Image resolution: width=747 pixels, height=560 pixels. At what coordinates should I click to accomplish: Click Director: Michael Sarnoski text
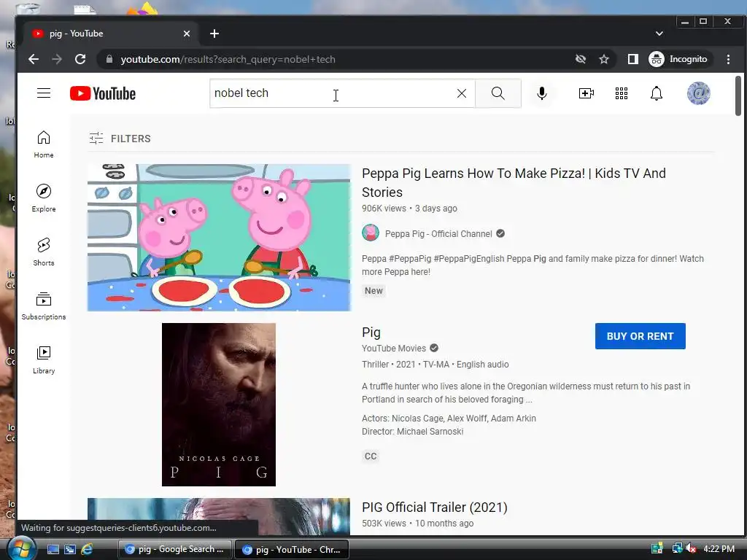[x=413, y=432]
